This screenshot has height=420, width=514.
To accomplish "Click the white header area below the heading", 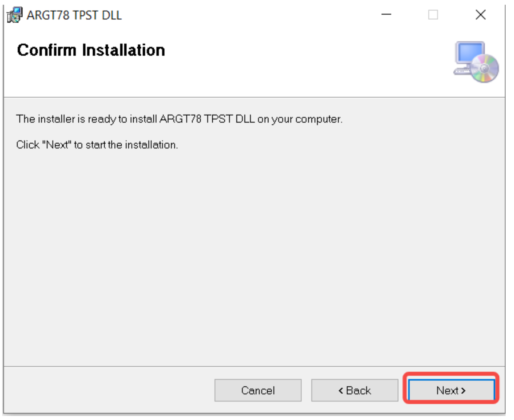I will [x=220, y=79].
